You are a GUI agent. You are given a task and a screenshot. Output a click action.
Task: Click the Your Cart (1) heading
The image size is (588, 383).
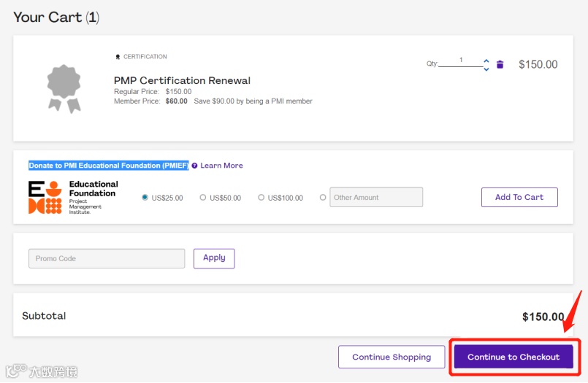coord(56,18)
